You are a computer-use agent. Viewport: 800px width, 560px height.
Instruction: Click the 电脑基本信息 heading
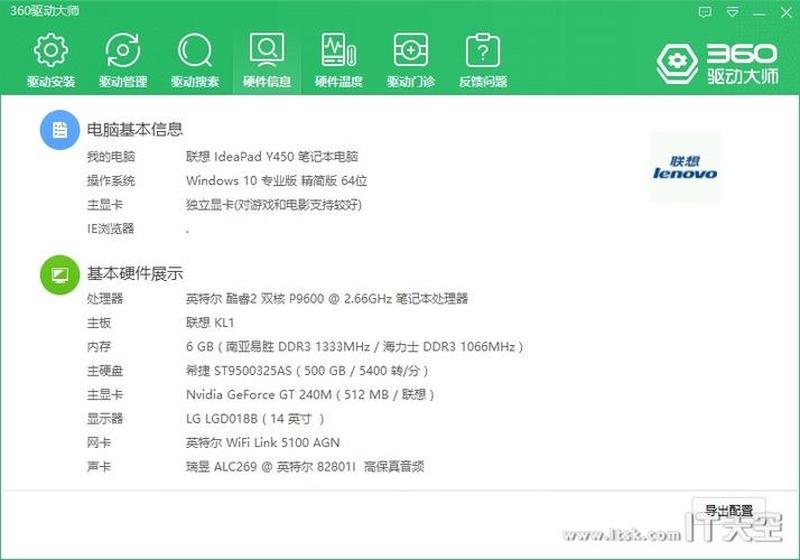coord(135,129)
